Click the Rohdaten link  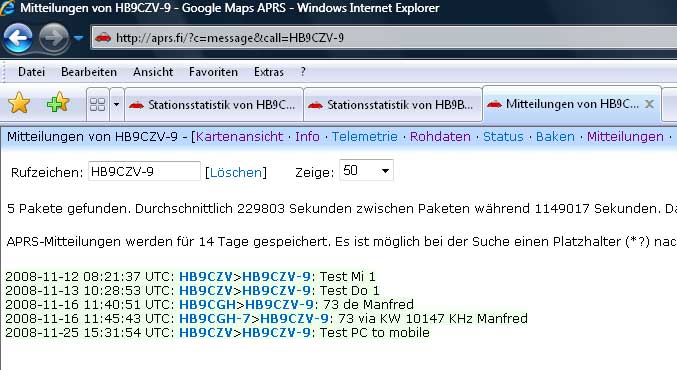[x=440, y=137]
